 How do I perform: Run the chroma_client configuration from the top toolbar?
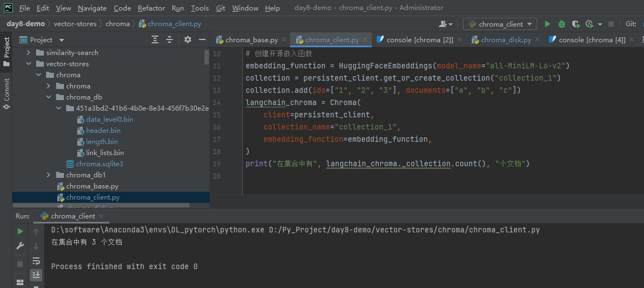(547, 24)
